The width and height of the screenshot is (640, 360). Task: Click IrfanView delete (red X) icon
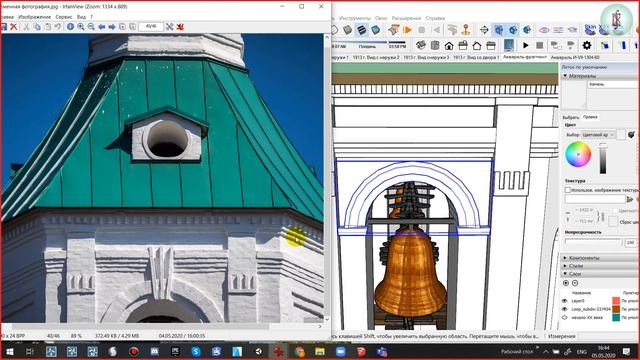13,27
